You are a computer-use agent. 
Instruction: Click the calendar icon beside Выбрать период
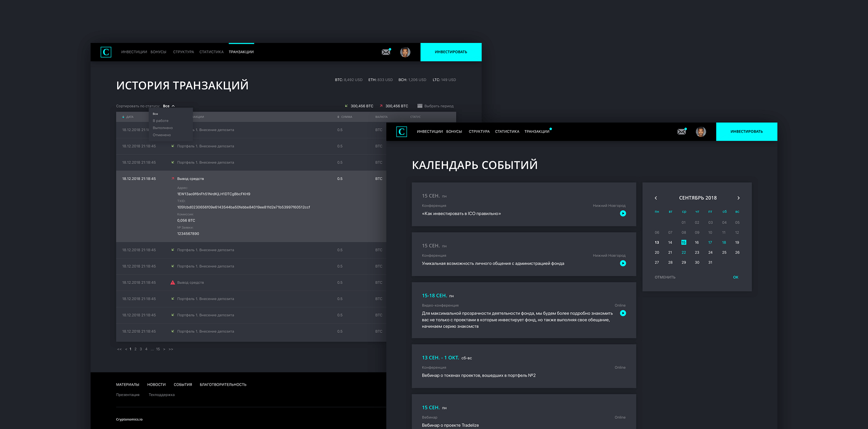point(420,106)
